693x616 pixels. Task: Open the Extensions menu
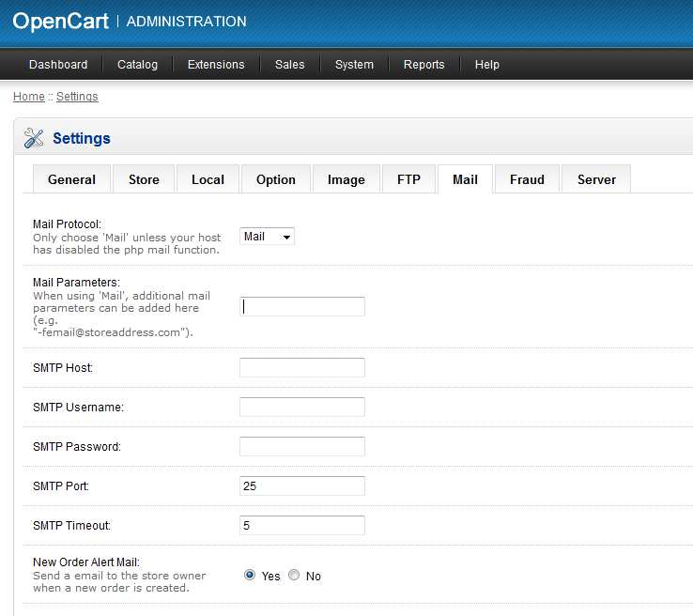pyautogui.click(x=216, y=65)
